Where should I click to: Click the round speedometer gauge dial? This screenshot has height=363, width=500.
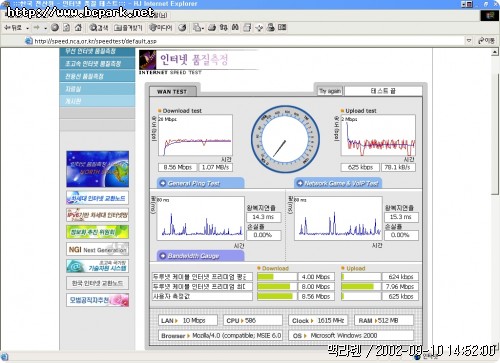tap(285, 139)
